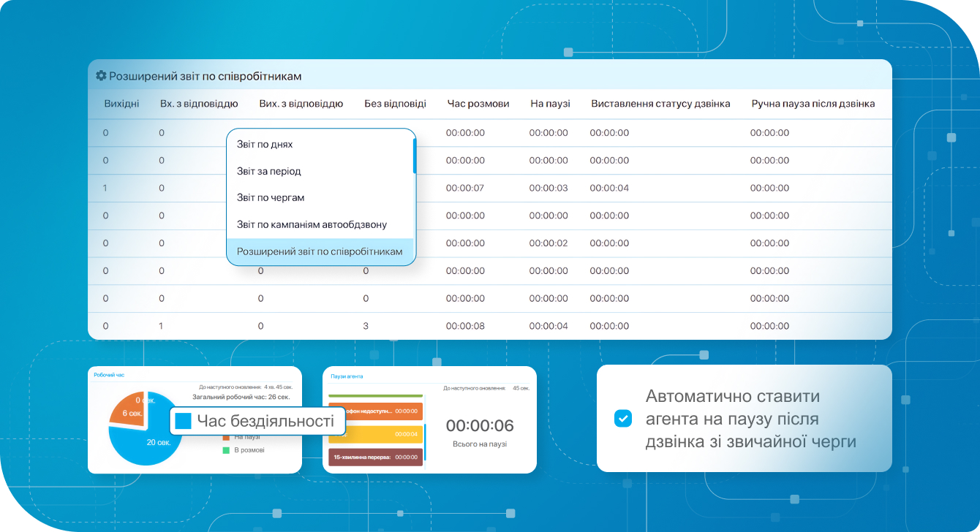This screenshot has width=980, height=532.
Task: Click the blue 'Час бездіяльності' legend square
Action: tap(183, 421)
